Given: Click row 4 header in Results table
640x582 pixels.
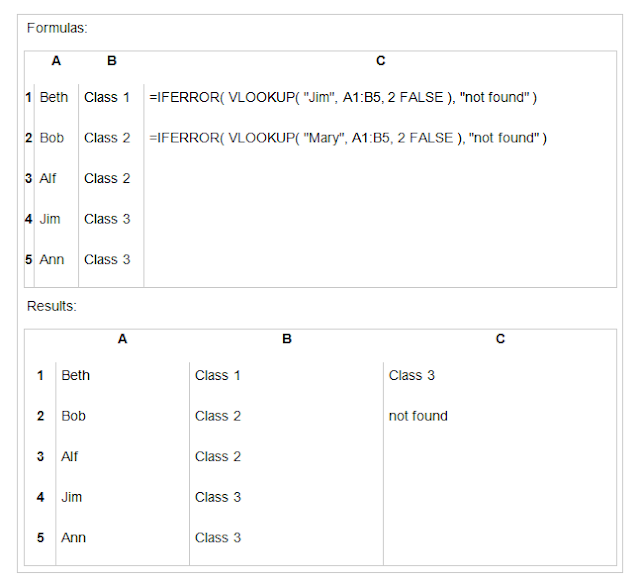Looking at the screenshot, I should click(x=40, y=497).
